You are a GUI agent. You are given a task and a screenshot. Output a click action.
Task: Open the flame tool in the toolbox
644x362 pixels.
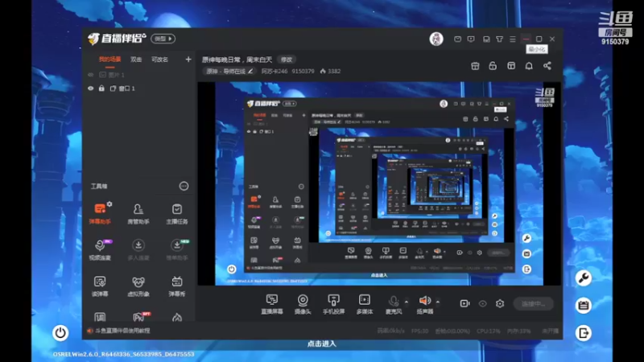pyautogui.click(x=177, y=317)
